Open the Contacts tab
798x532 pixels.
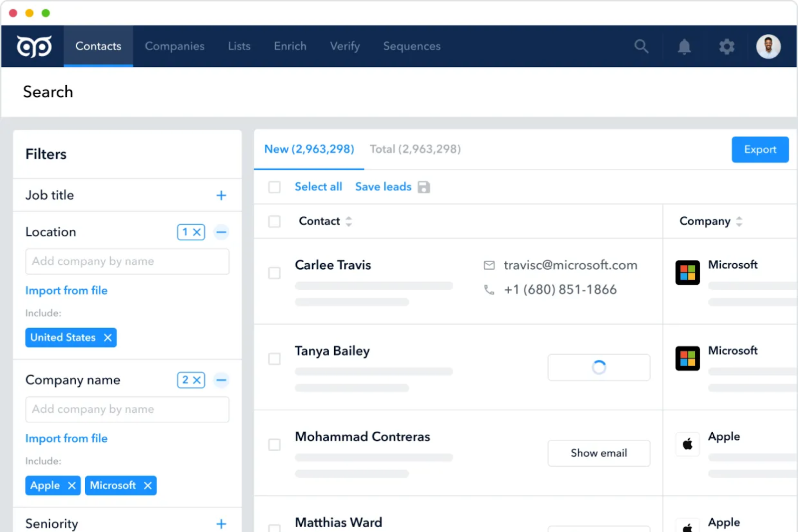coord(98,46)
